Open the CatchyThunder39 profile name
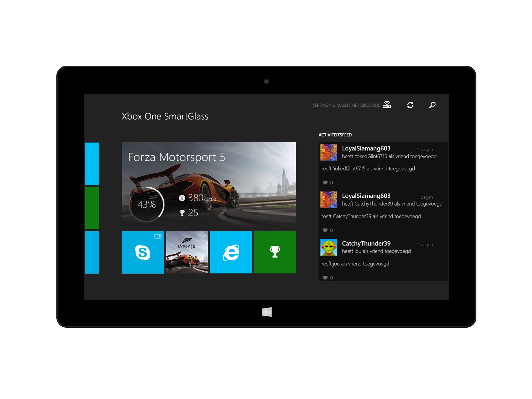 366,243
